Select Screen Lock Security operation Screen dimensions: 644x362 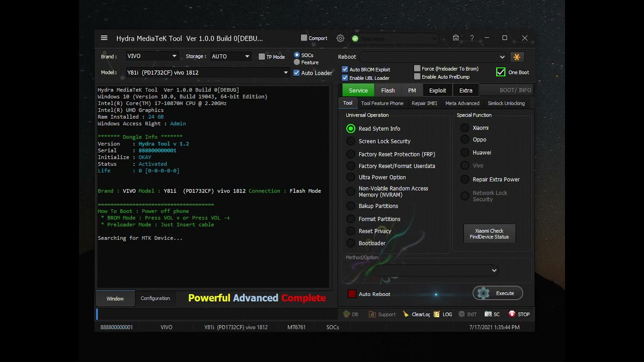tap(351, 141)
